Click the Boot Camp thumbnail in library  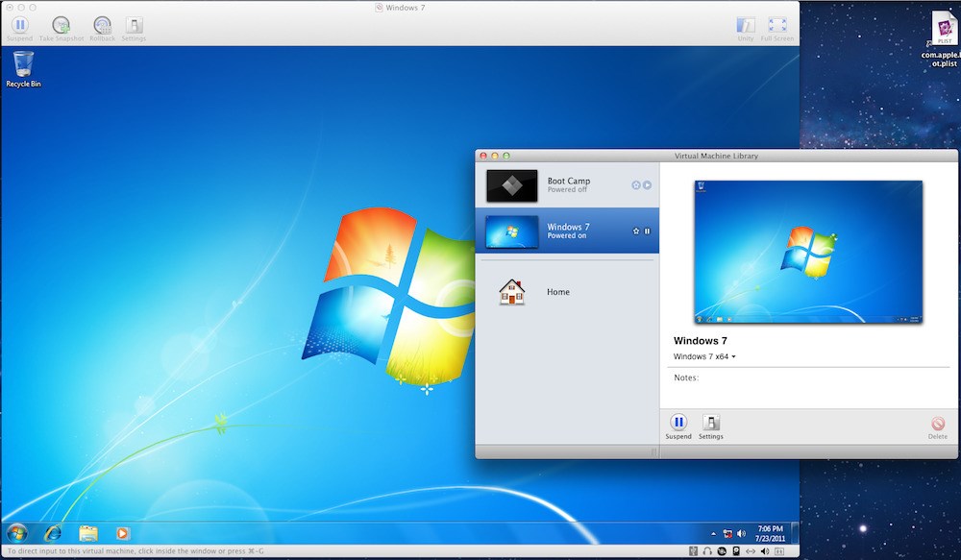click(x=512, y=185)
